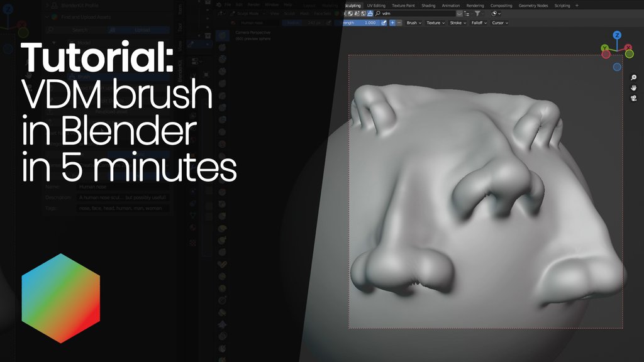The image size is (644, 362).
Task: Click the BlenderKit Profile icon at the panel top
Action: pyautogui.click(x=54, y=6)
